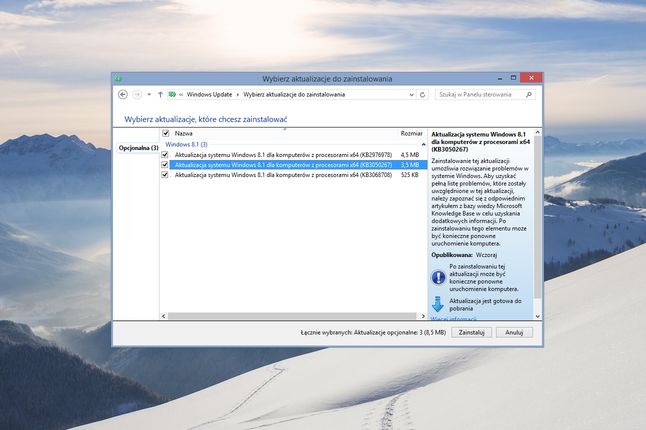Click the 525 KB size value

(x=409, y=175)
